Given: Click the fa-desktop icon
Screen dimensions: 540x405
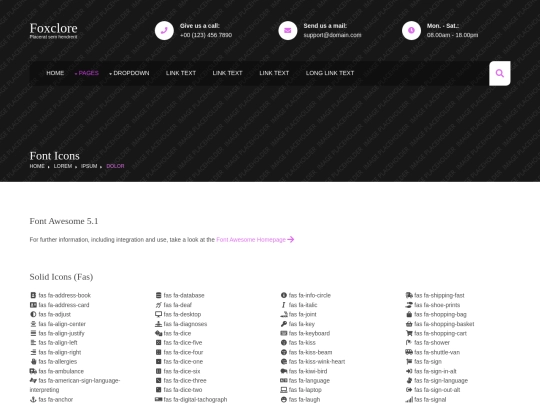Looking at the screenshot, I should 158,314.
